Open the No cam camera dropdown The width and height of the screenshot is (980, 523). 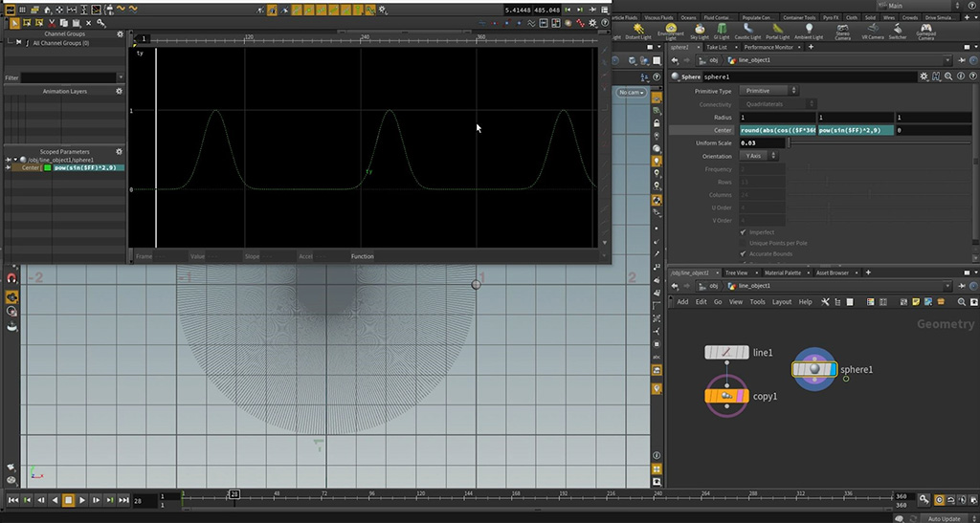(x=632, y=92)
